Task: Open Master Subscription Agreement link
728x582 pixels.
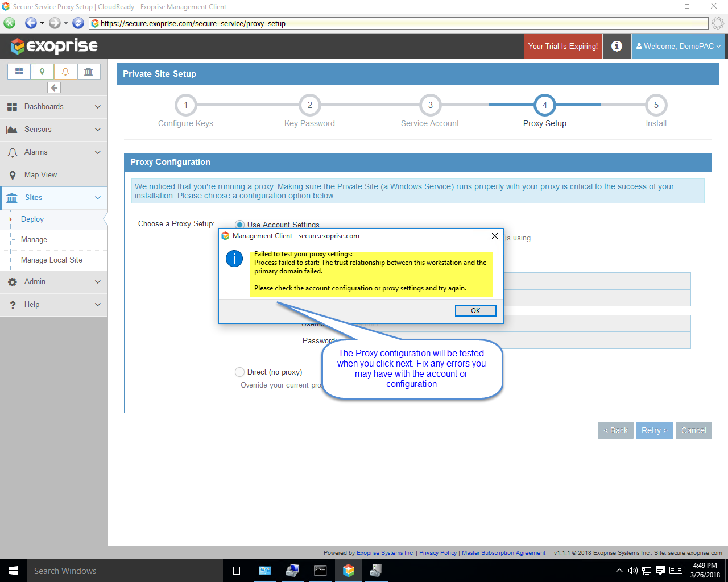Action: click(503, 552)
